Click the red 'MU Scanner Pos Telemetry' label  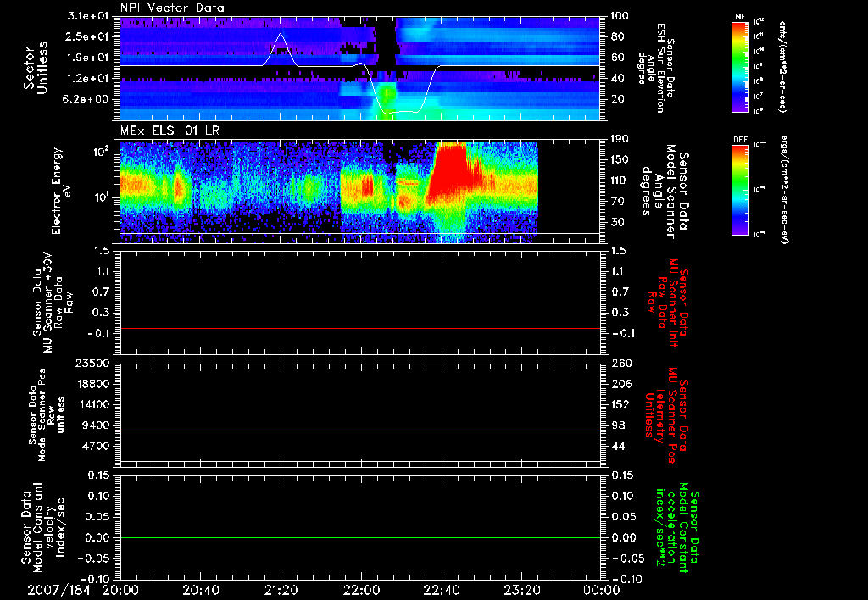tap(668, 415)
